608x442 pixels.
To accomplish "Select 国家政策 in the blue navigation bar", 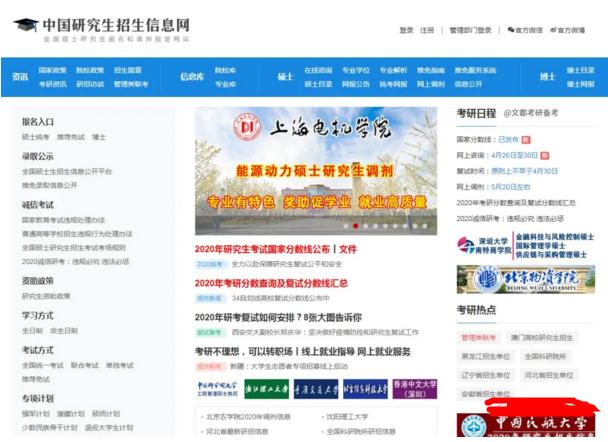I will pyautogui.click(x=52, y=70).
